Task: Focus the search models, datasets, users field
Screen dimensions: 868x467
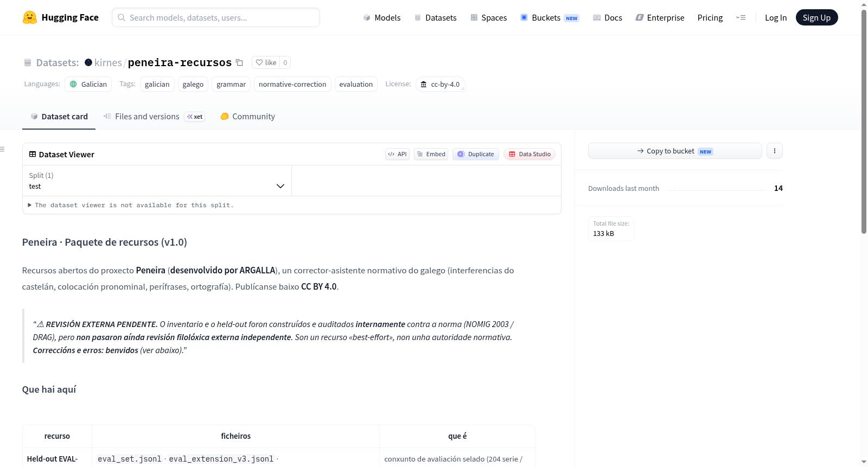Action: 216,17
